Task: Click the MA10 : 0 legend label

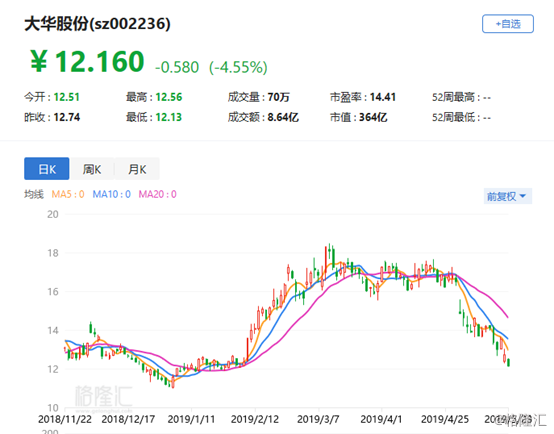Action: tap(112, 194)
